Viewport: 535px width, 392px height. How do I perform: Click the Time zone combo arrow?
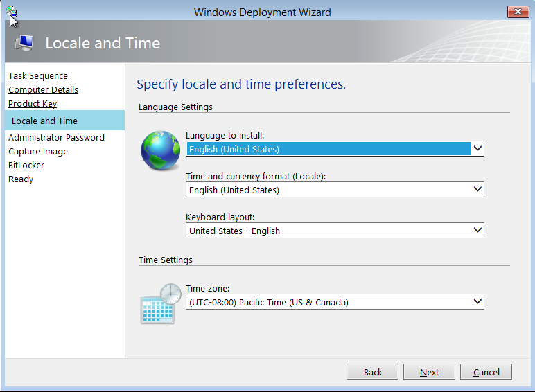477,301
